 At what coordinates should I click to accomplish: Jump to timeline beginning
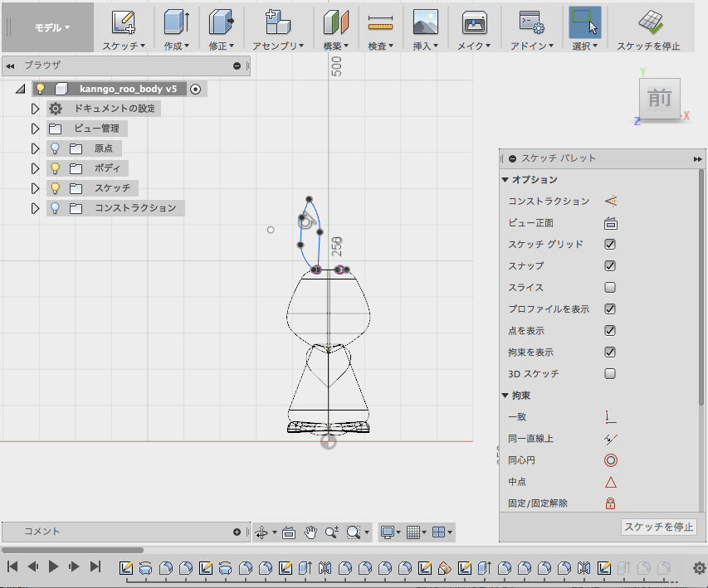click(x=12, y=566)
